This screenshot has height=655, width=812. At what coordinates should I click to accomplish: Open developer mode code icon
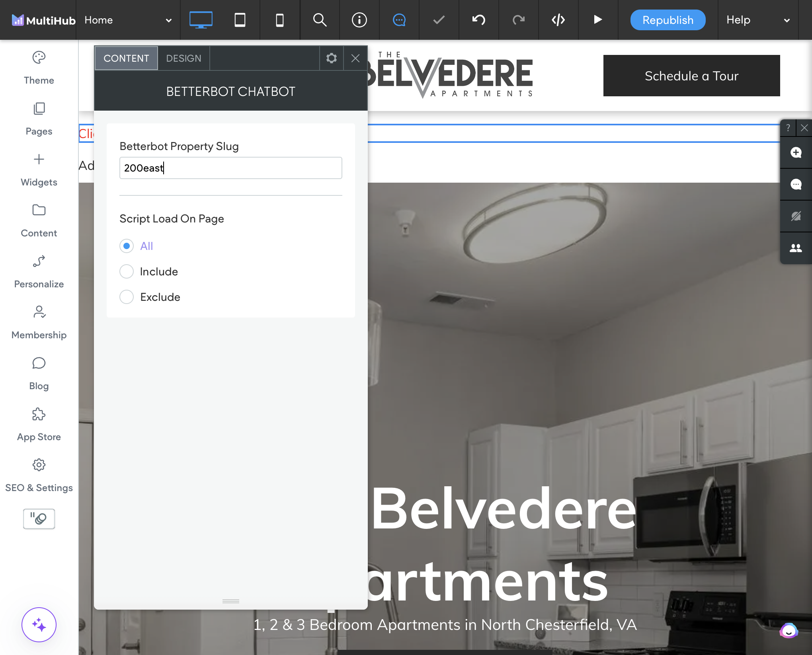pos(558,20)
